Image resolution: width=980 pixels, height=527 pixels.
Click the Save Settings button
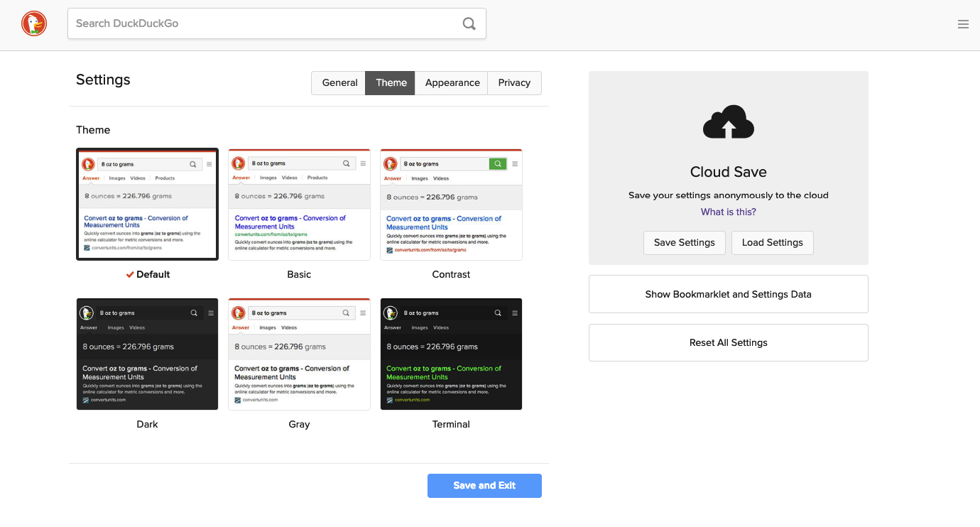tap(684, 242)
